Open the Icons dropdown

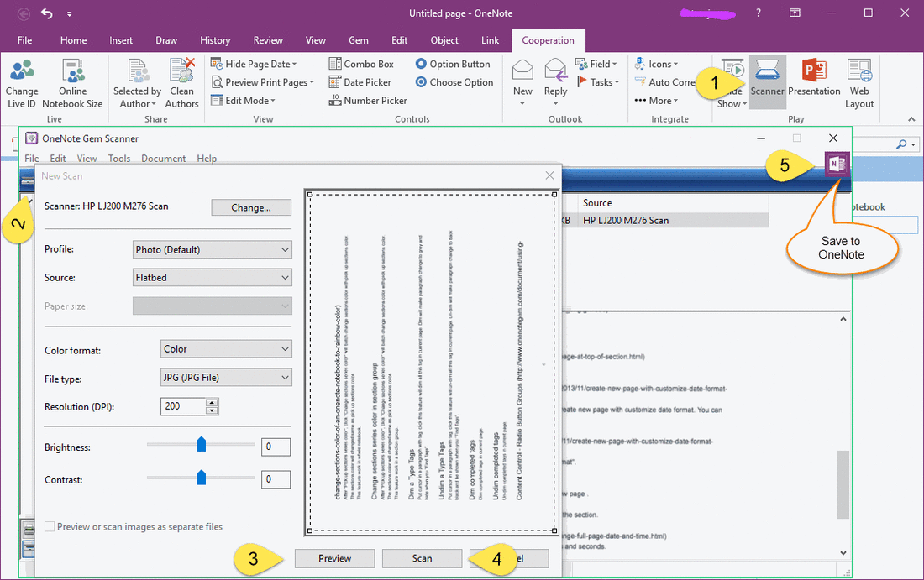click(x=656, y=64)
